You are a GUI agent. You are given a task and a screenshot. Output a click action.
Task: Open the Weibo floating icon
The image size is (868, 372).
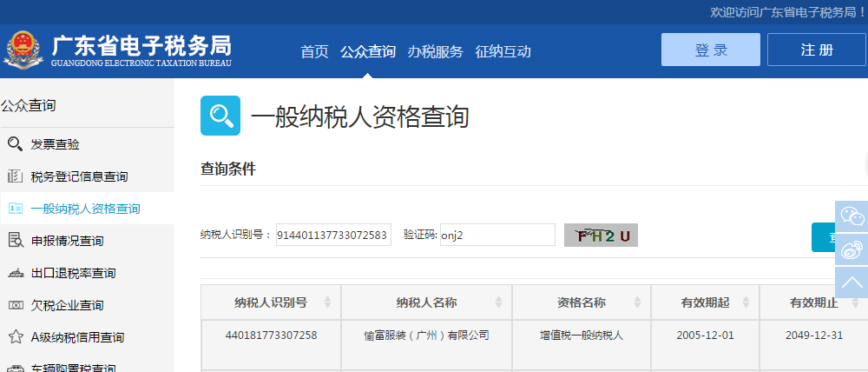(852, 249)
